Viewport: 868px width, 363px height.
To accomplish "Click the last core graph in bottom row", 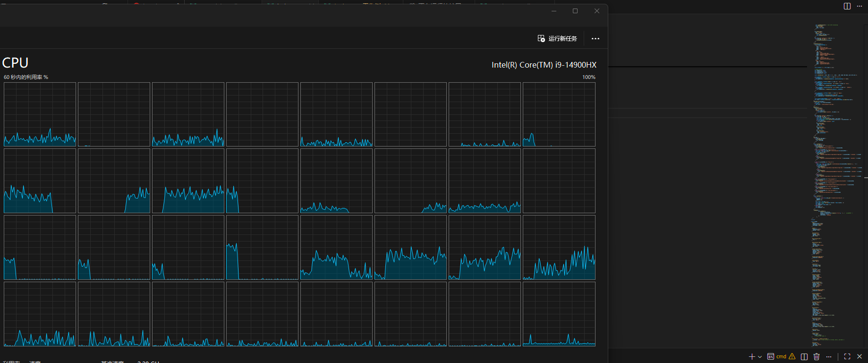I will pyautogui.click(x=559, y=314).
